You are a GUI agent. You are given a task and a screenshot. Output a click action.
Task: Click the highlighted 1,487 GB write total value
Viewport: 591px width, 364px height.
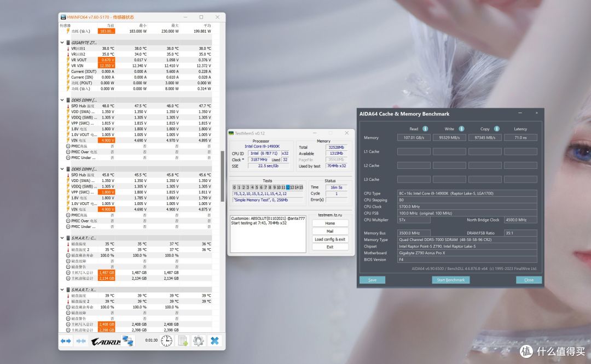[106, 273]
